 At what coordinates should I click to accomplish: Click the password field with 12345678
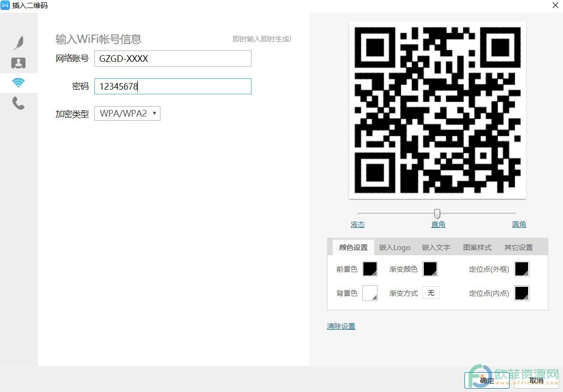click(173, 86)
